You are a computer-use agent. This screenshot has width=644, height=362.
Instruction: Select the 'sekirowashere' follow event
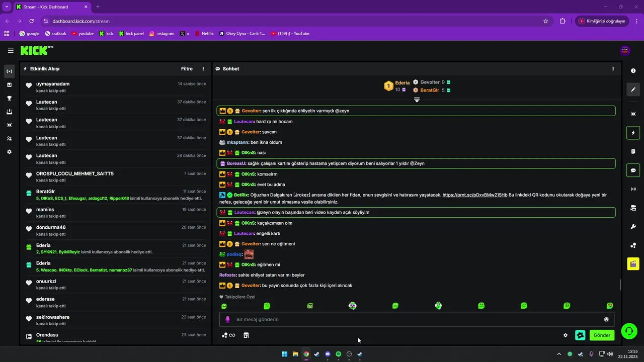(x=116, y=320)
